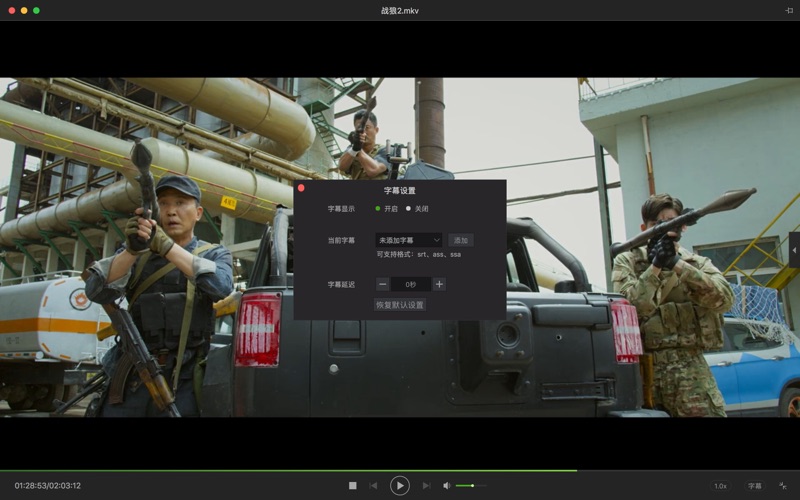Pin window using top-right pin icon
The width and height of the screenshot is (800, 500).
(x=789, y=11)
